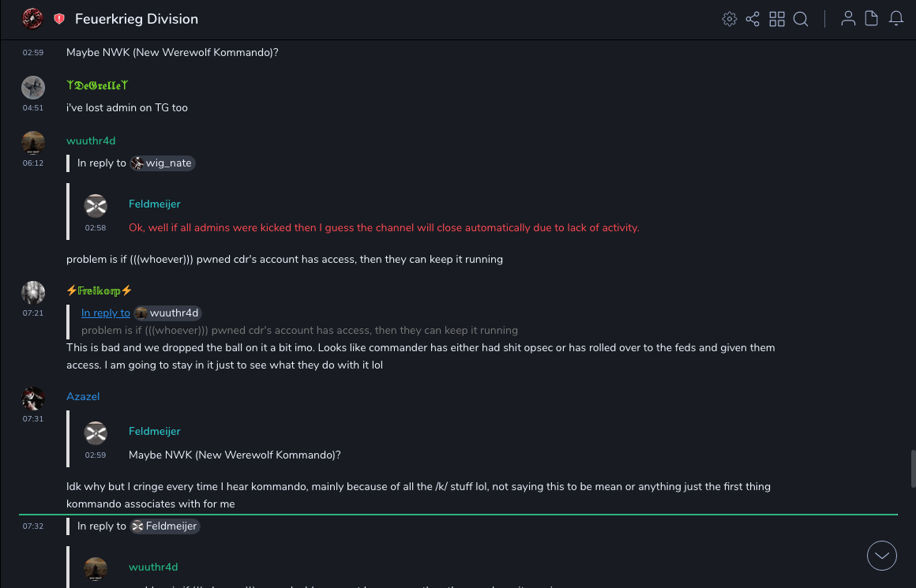Image resolution: width=916 pixels, height=588 pixels.
Task: Click the search magnifier icon
Action: click(x=801, y=19)
